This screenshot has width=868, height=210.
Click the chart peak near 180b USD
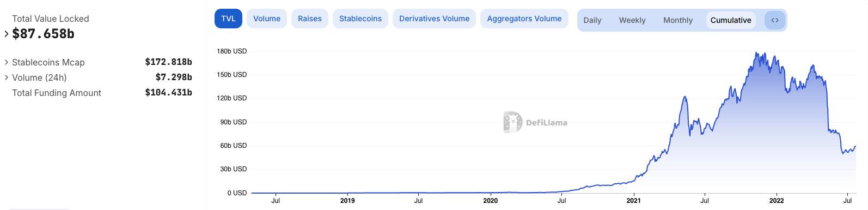(x=756, y=53)
